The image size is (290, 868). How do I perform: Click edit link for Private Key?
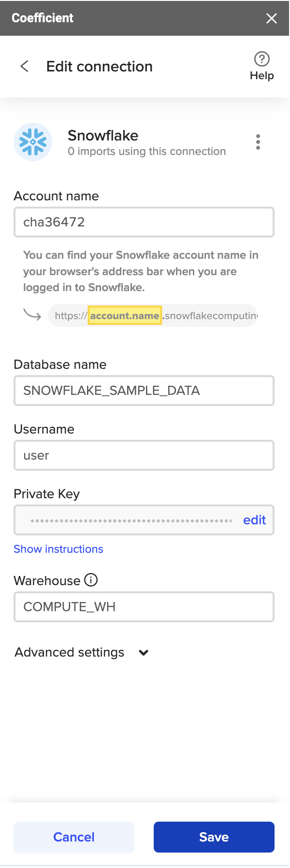[254, 520]
